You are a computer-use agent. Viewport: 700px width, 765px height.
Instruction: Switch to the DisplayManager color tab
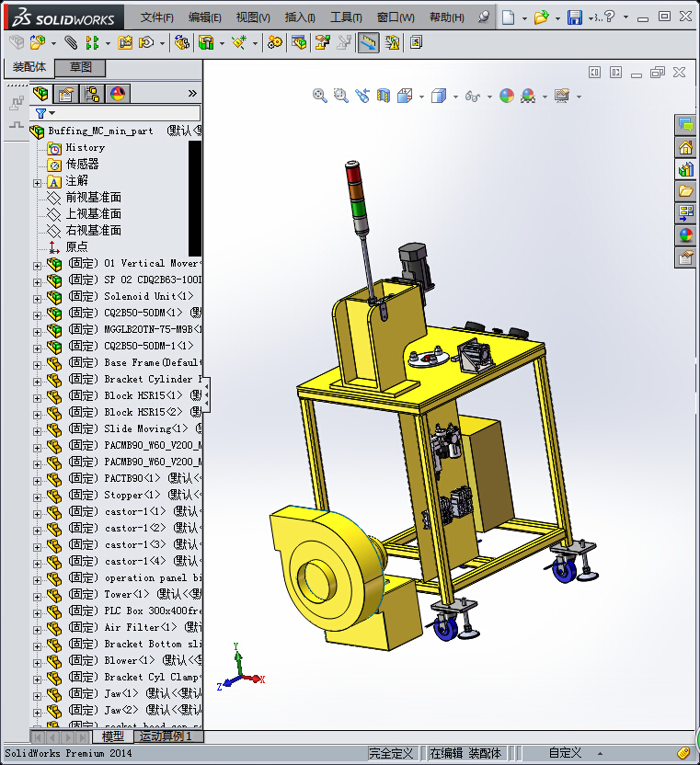[118, 93]
